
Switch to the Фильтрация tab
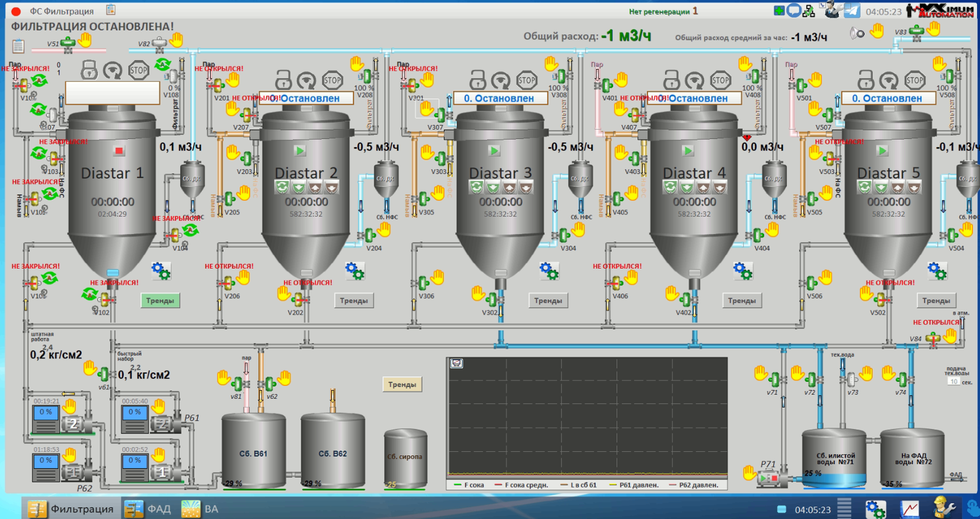tap(71, 509)
